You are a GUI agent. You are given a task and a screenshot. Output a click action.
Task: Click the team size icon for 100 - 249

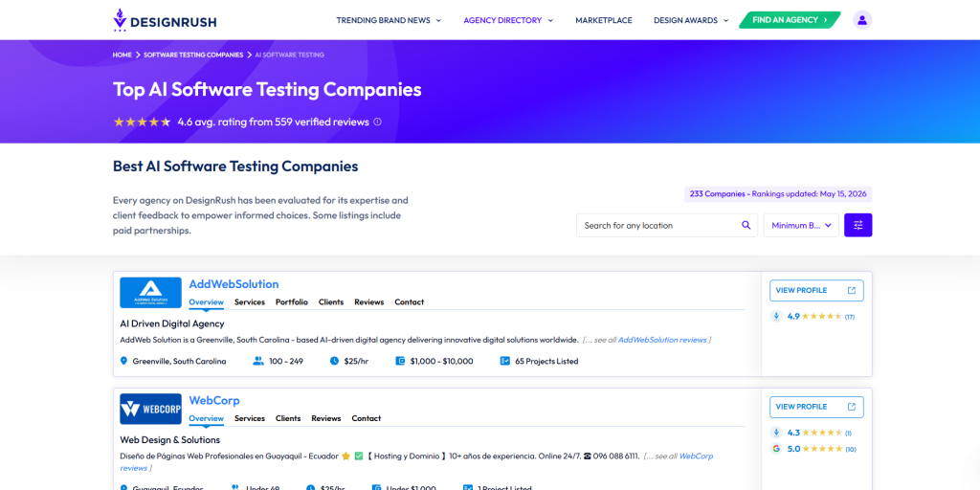tap(258, 361)
